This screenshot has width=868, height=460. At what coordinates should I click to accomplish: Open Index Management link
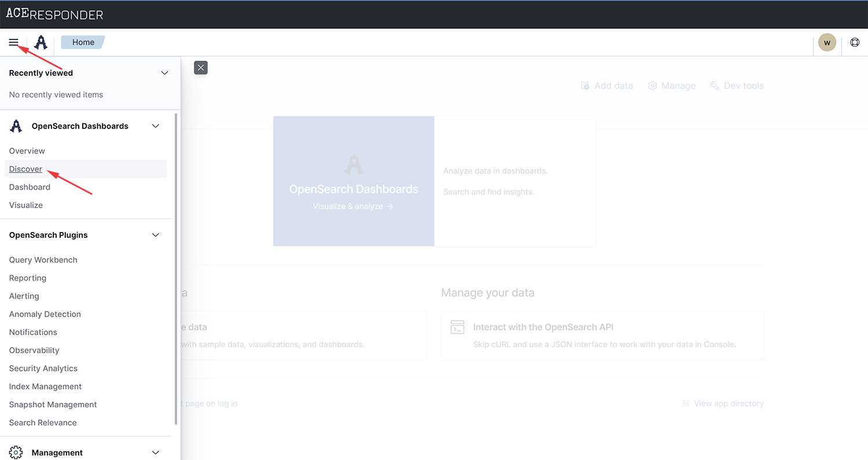click(45, 387)
